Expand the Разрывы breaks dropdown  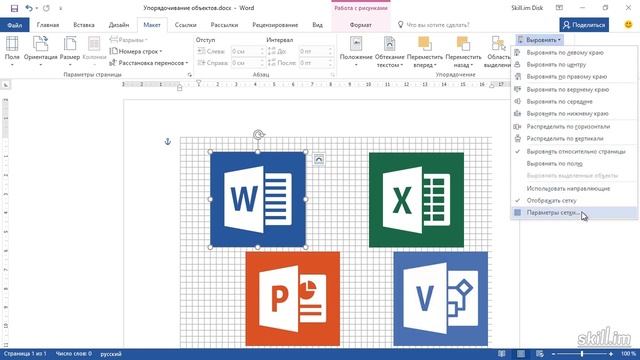129,40
